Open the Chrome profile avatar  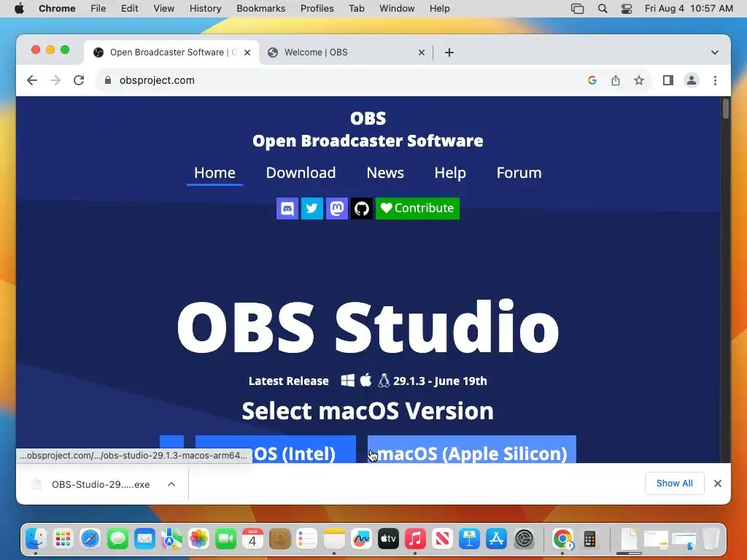(x=692, y=80)
